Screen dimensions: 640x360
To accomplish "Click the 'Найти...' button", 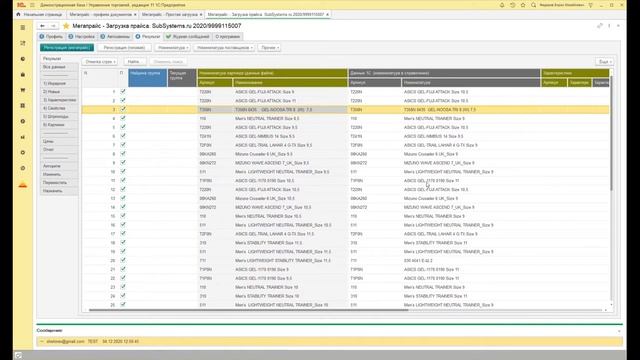I will pyautogui.click(x=134, y=62).
